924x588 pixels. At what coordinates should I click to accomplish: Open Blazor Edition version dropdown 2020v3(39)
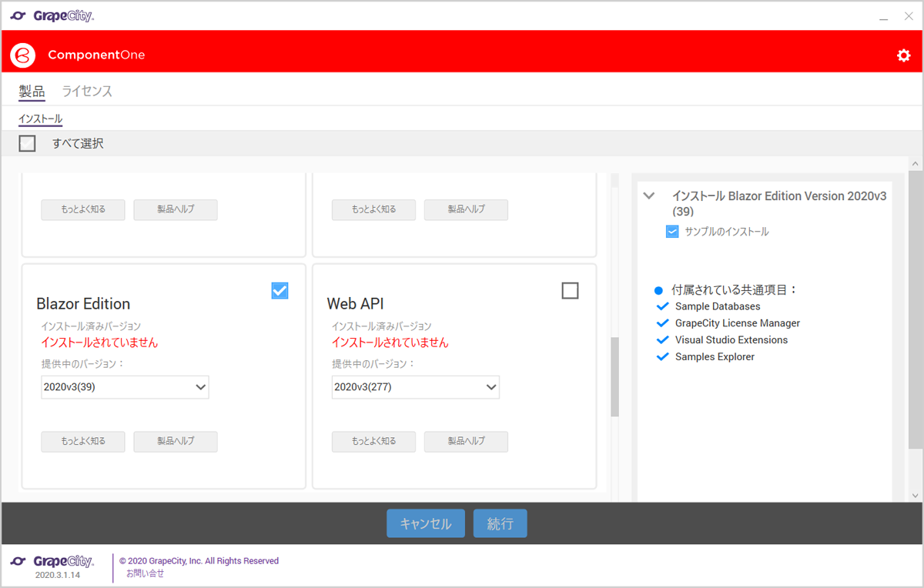point(125,387)
